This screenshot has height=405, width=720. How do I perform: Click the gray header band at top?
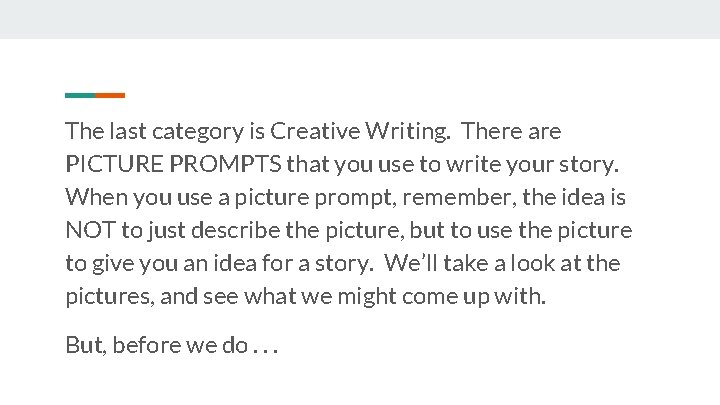(x=360, y=18)
